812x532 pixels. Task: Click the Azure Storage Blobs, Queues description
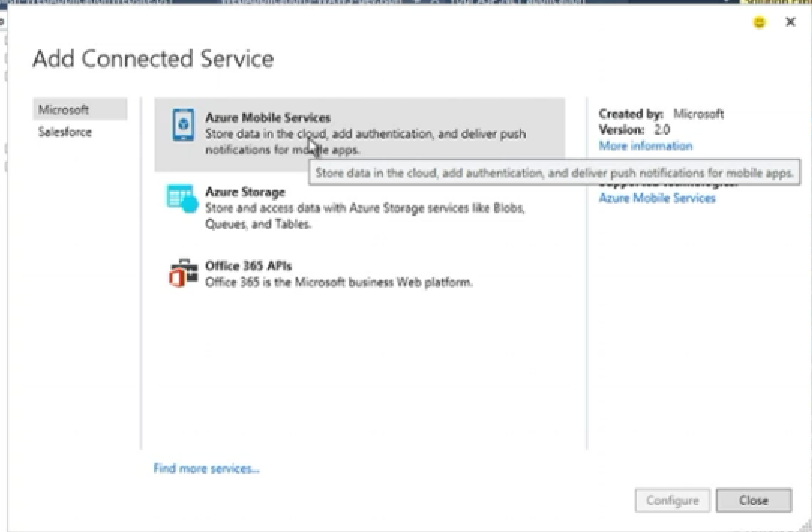point(364,216)
